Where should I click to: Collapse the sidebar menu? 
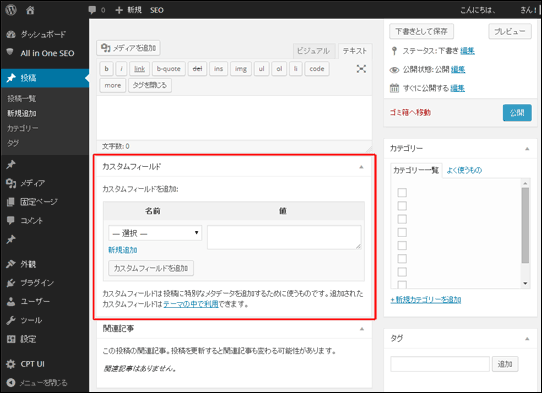(x=37, y=382)
